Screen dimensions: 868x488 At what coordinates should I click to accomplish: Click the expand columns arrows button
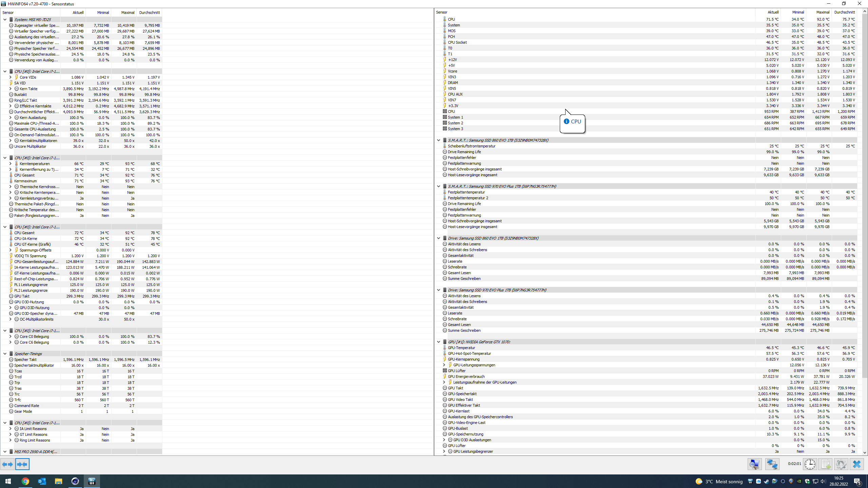7,464
